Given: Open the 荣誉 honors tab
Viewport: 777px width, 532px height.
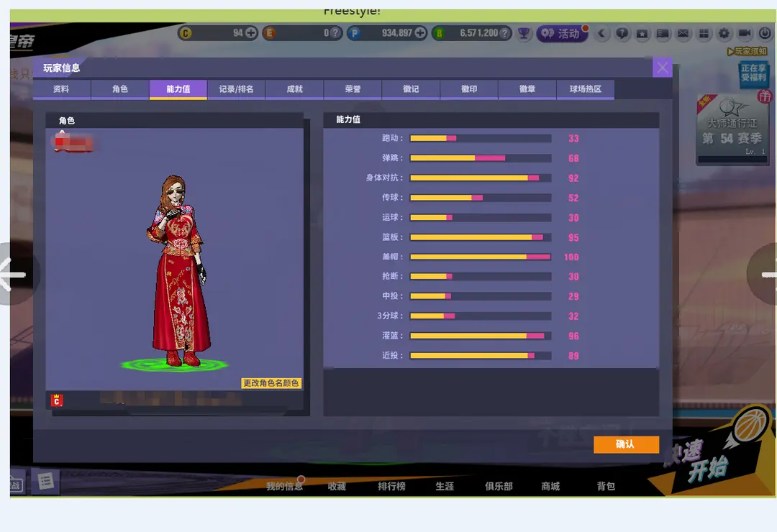Looking at the screenshot, I should (x=353, y=89).
